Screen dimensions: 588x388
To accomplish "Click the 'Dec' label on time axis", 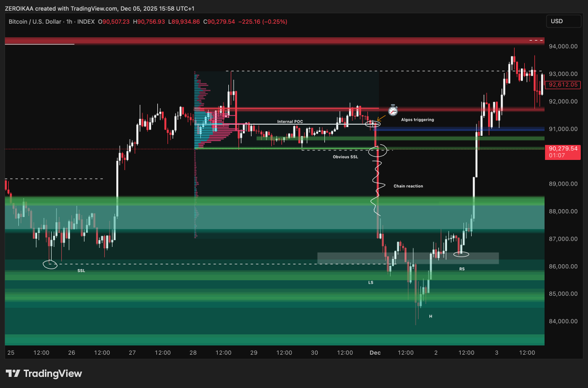I will tap(375, 353).
